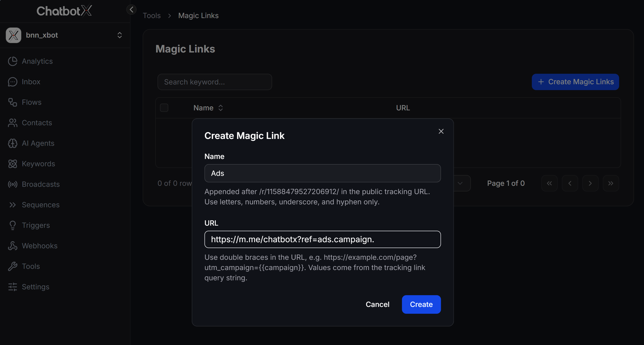Click the Keywords atom icon
Viewport: 644px width, 345px height.
pyautogui.click(x=12, y=164)
